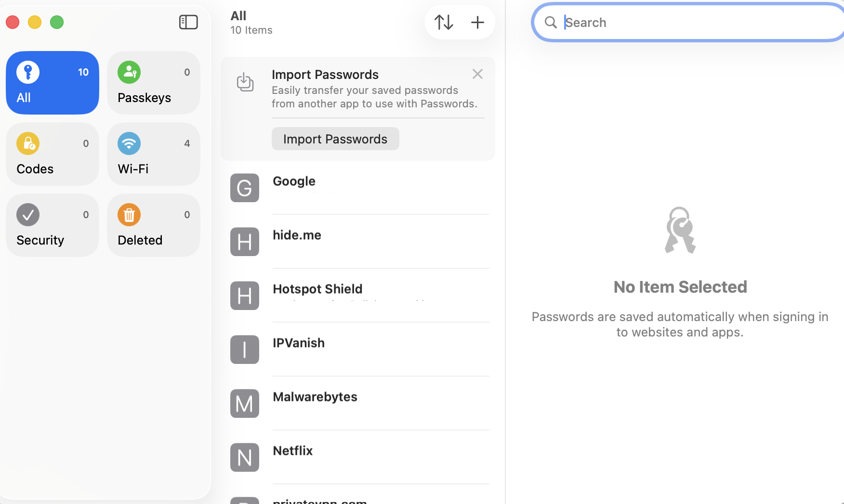Click the '10 Items' subtitle
Viewport: 844px width, 504px height.
251,30
